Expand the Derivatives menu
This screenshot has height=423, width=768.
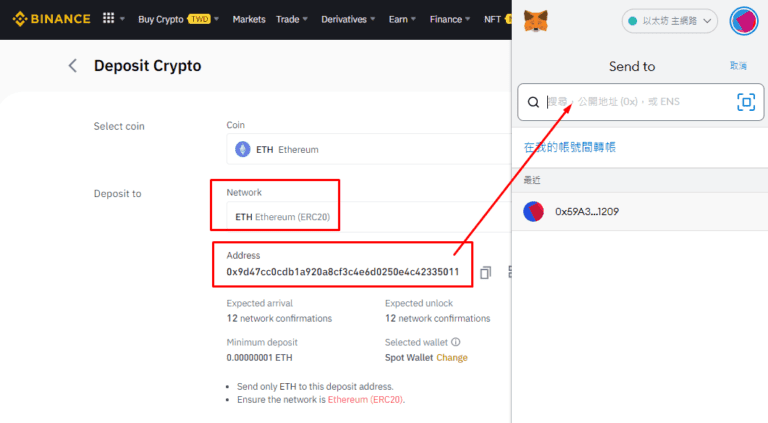(x=348, y=19)
